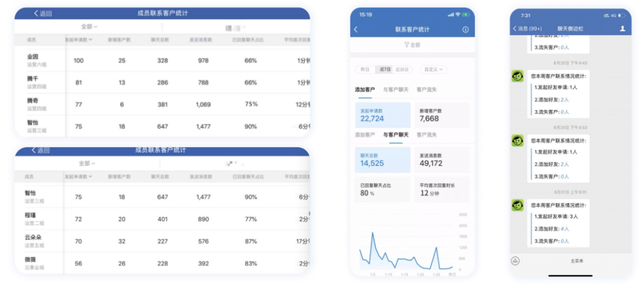Select the 昨日 date range option
The image size is (644, 293).
[x=364, y=70]
